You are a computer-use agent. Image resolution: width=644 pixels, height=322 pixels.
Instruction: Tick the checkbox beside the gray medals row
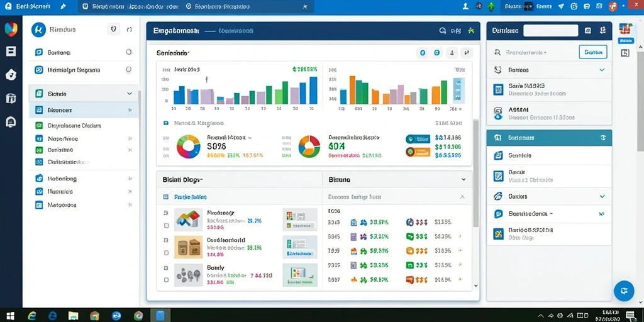pos(166,280)
